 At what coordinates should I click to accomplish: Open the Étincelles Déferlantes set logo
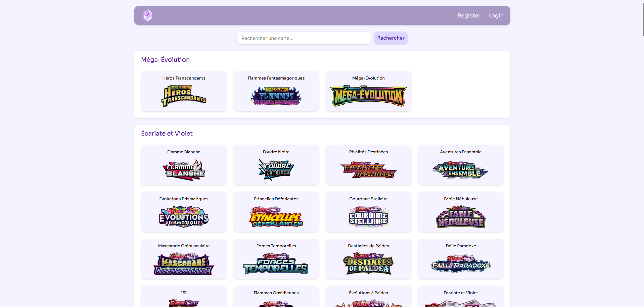pos(276,217)
